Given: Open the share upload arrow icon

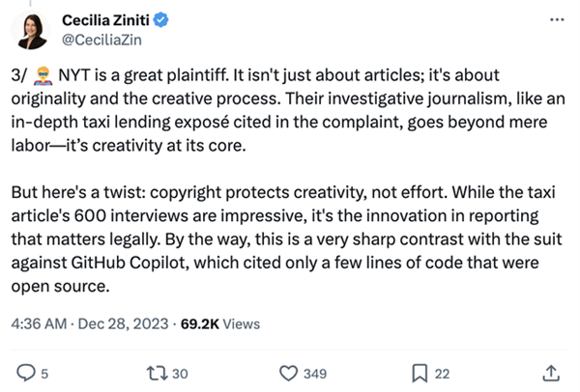Looking at the screenshot, I should tap(551, 373).
